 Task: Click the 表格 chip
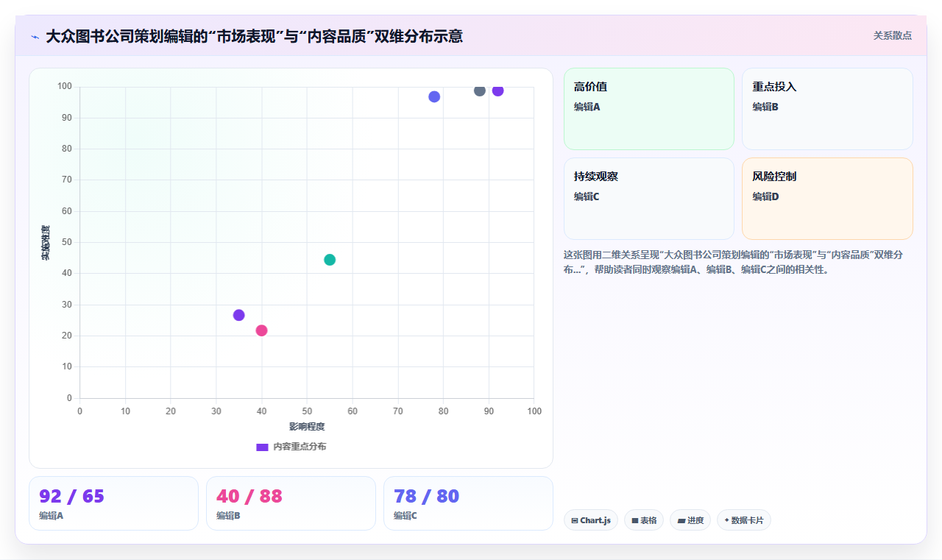coord(644,520)
